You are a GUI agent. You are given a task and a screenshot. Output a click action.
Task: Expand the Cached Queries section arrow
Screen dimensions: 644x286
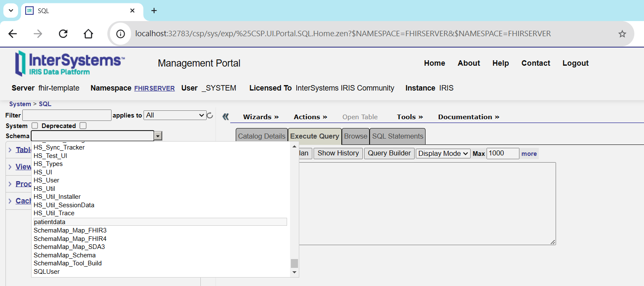(x=10, y=201)
